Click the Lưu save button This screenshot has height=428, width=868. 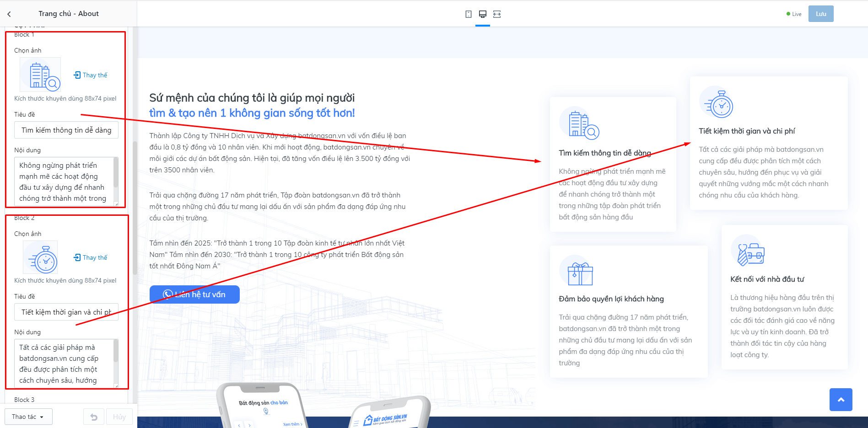[821, 14]
